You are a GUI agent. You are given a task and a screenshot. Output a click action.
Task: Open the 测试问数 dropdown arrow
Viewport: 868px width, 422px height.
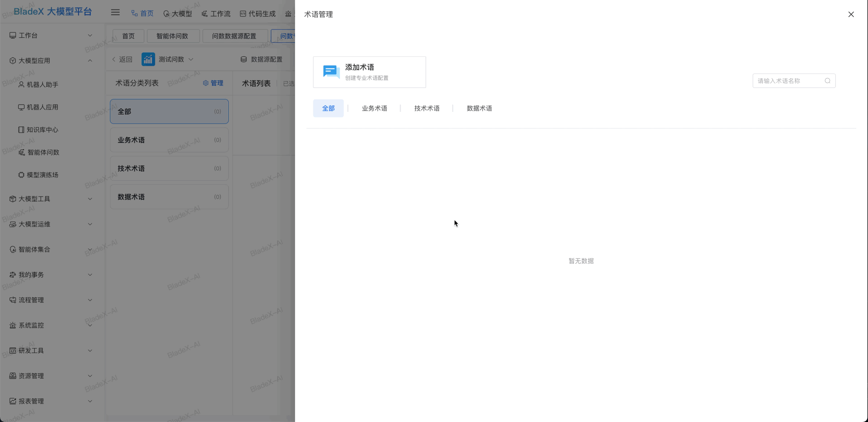191,59
